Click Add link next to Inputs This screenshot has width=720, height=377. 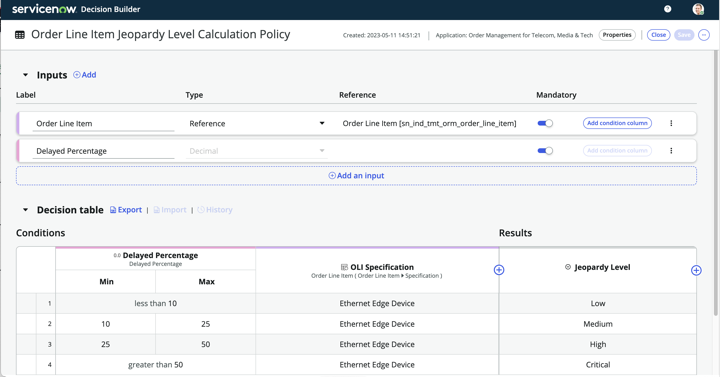point(85,75)
